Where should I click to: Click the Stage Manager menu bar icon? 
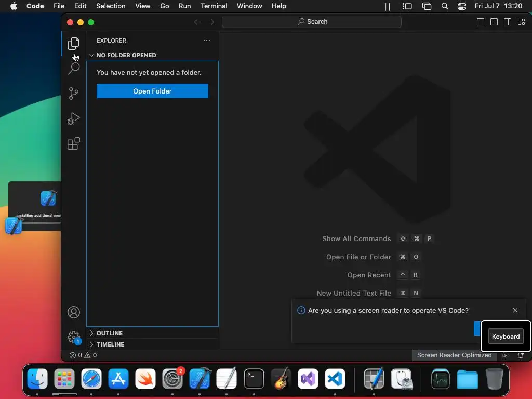407,6
